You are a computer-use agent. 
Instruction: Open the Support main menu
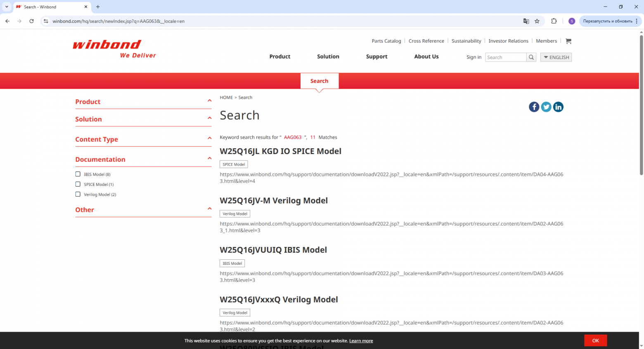377,57
